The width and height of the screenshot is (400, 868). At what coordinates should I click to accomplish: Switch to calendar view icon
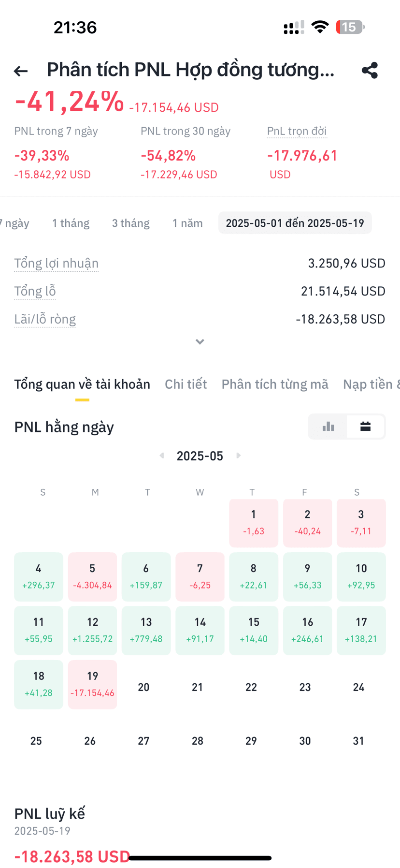coord(366,427)
